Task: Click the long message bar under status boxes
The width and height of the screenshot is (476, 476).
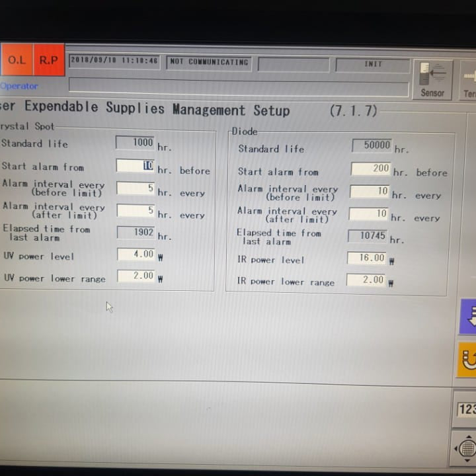Action: 239,87
